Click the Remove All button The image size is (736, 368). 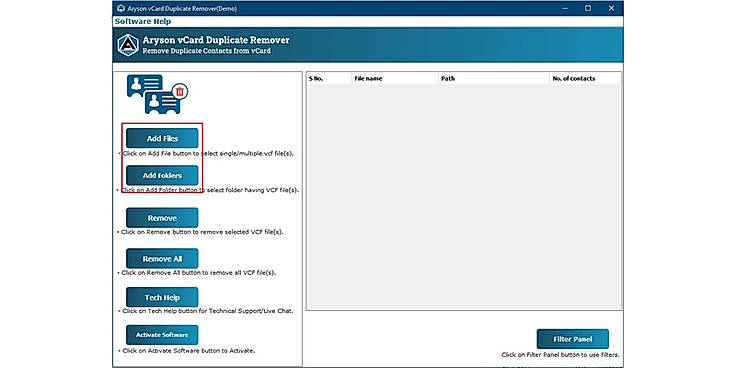point(162,259)
